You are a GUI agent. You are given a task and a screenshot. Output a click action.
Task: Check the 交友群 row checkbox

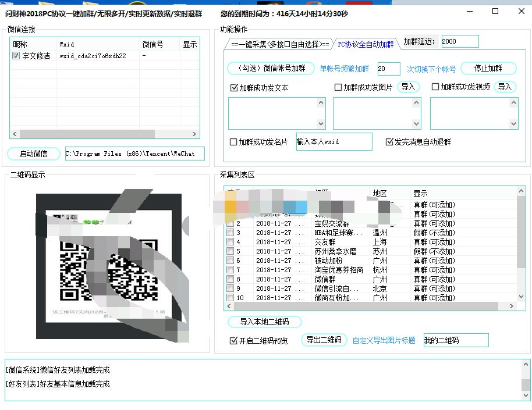[x=230, y=242]
